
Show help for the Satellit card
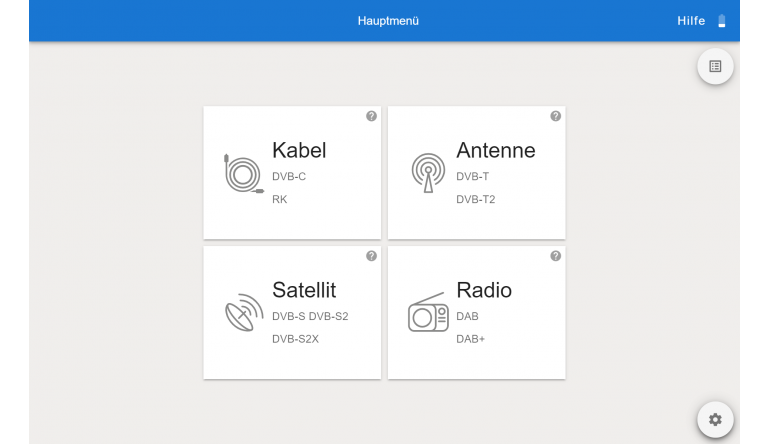point(371,256)
